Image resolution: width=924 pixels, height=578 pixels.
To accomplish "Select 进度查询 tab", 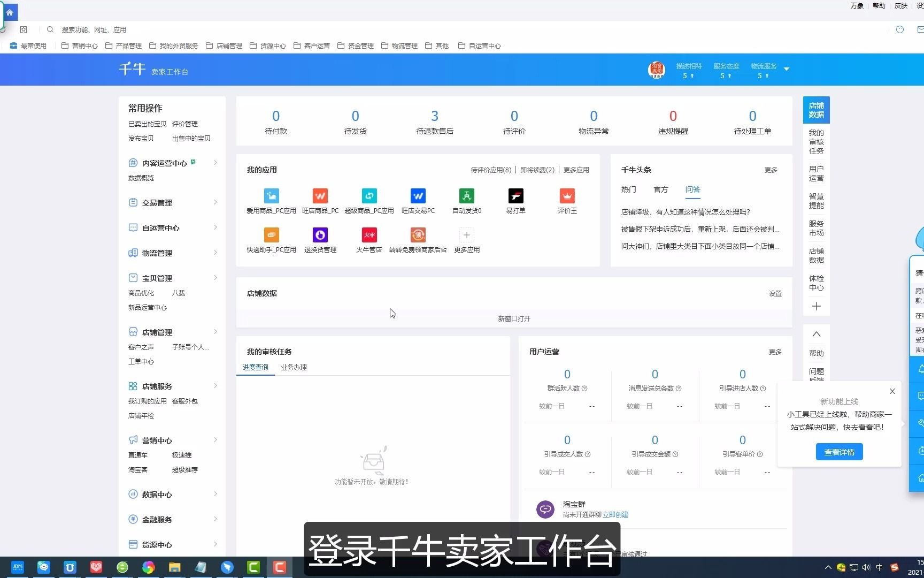I will [255, 367].
